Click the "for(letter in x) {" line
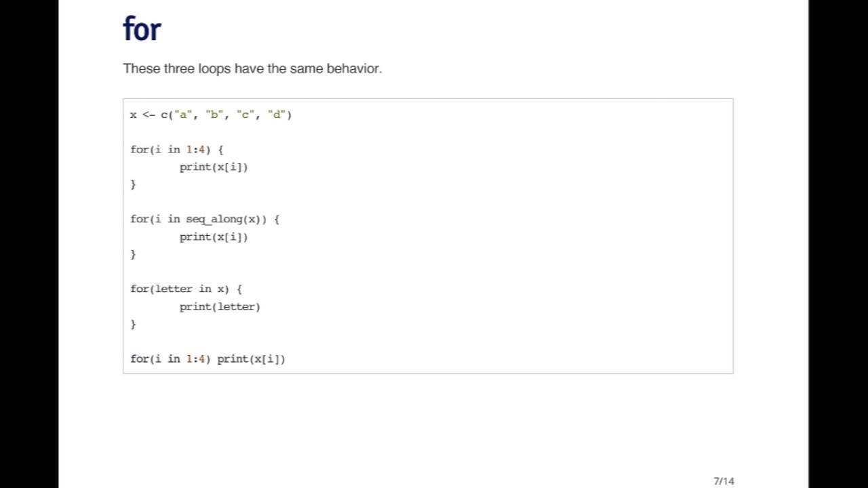Viewport: 868px width, 488px height. 186,289
